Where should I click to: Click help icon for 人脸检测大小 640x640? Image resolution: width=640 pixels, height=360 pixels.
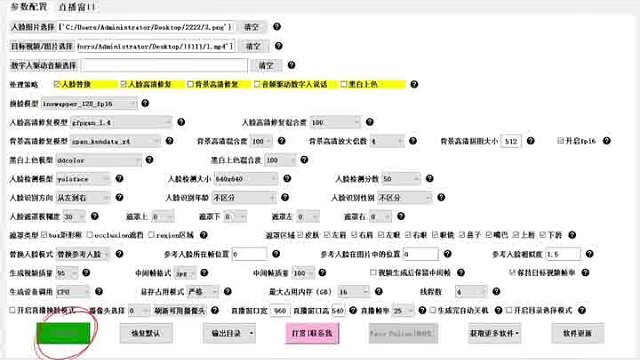click(x=287, y=178)
